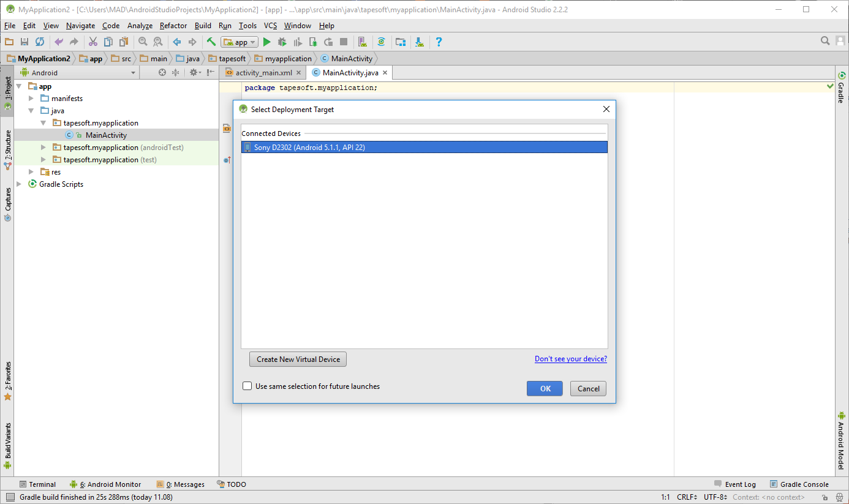
Task: Click the blue Help question mark icon
Action: point(439,42)
